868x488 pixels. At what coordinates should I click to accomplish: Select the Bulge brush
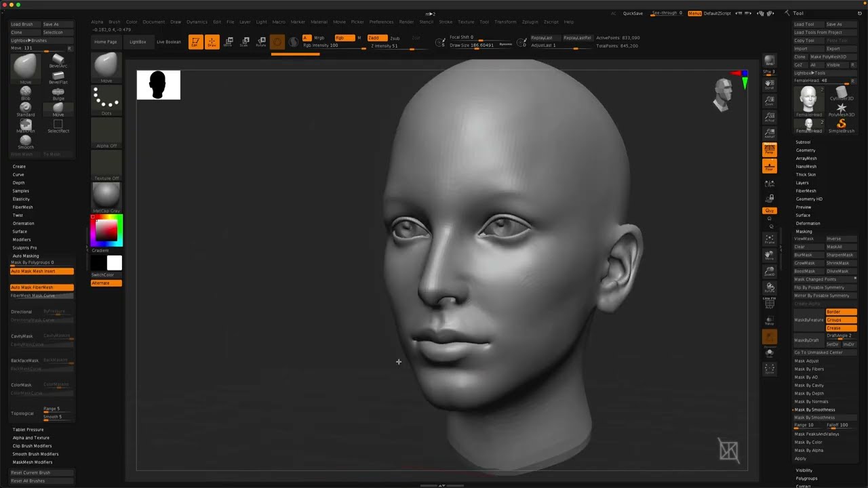coord(58,94)
